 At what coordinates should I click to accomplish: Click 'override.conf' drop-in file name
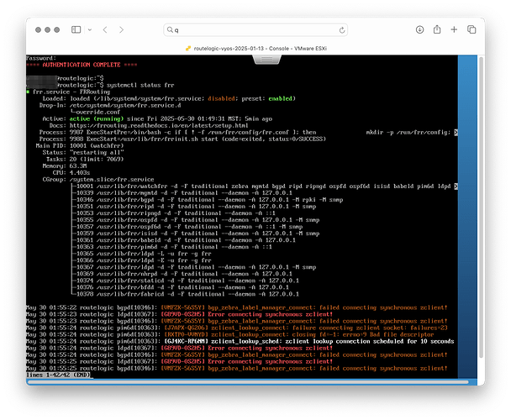pyautogui.click(x=98, y=112)
